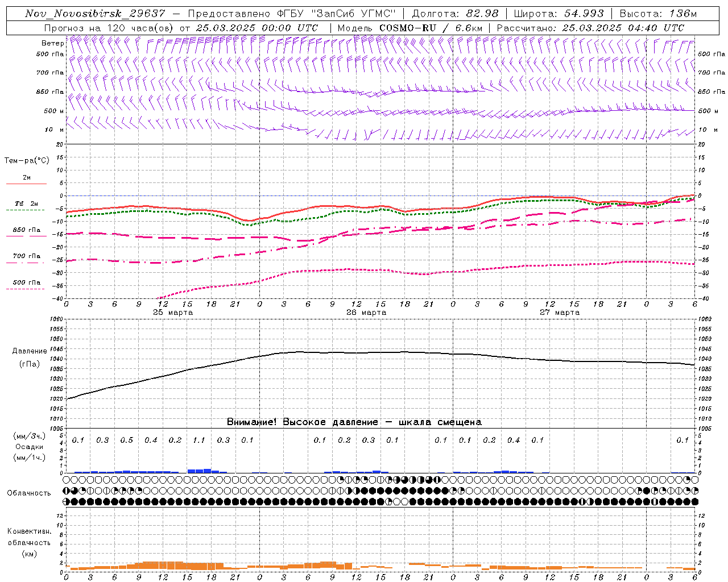The image size is (728, 582).
Task: Click the red 2м temperature legend line
Action: tap(26, 184)
